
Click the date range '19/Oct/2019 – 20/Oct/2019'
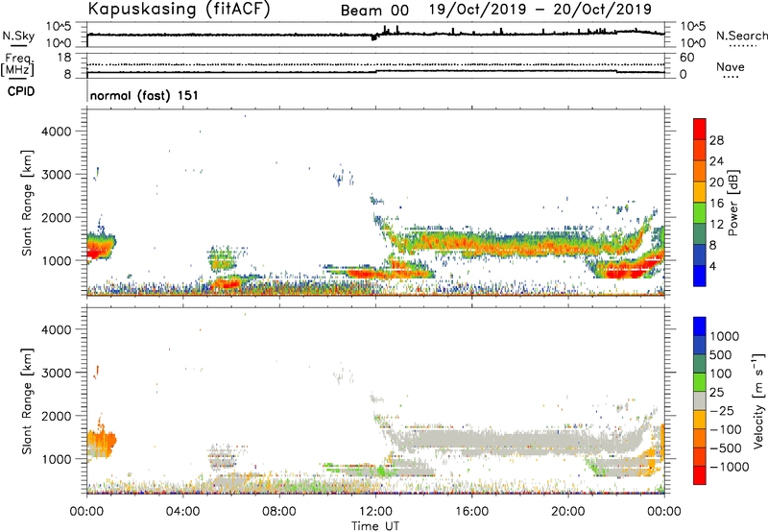(540, 10)
